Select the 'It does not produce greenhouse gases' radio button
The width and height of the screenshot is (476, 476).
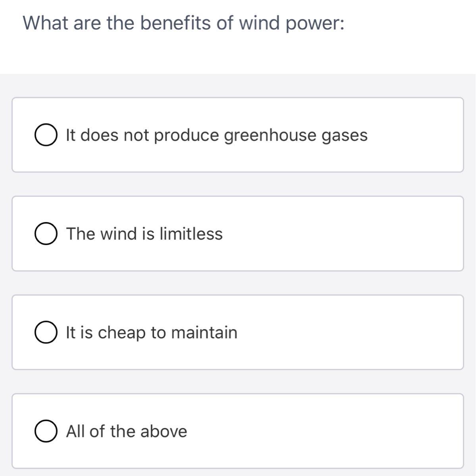(45, 135)
